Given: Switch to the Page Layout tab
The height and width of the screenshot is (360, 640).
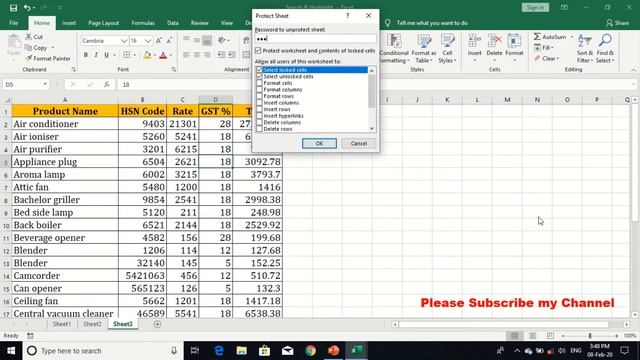Looking at the screenshot, I should pyautogui.click(x=104, y=23).
